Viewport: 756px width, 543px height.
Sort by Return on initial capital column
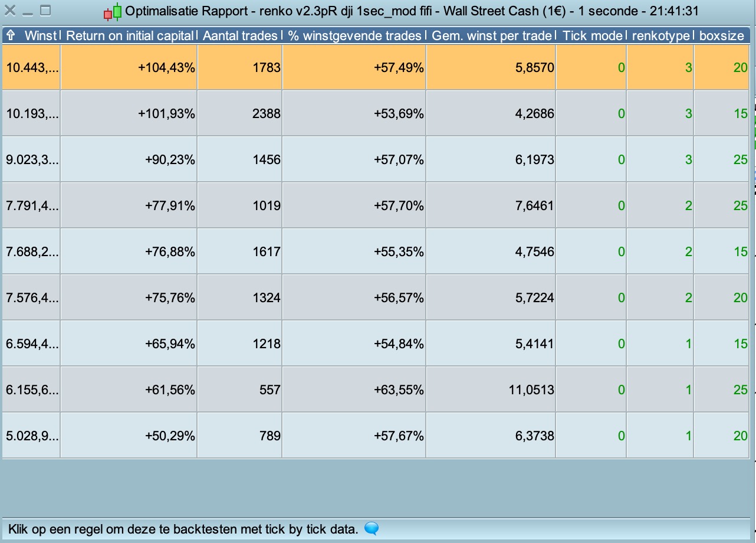point(129,35)
